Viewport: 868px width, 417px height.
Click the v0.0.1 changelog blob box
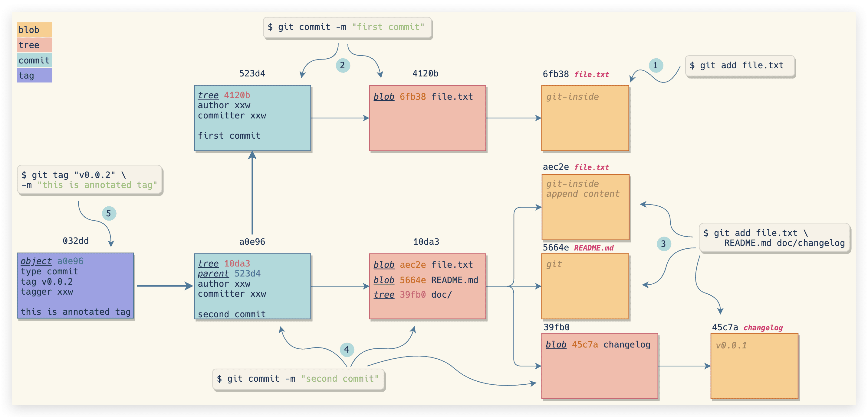pos(754,366)
